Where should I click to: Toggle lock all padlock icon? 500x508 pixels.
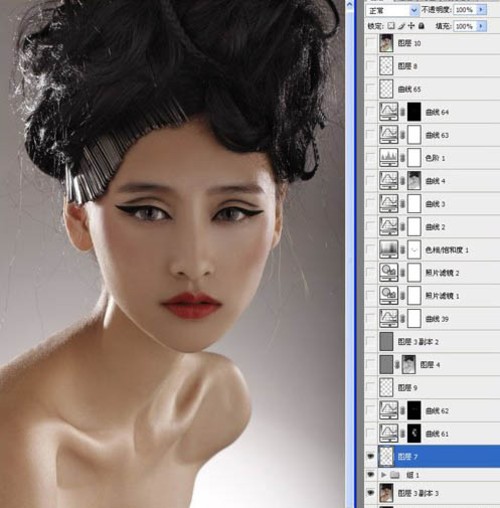(421, 26)
